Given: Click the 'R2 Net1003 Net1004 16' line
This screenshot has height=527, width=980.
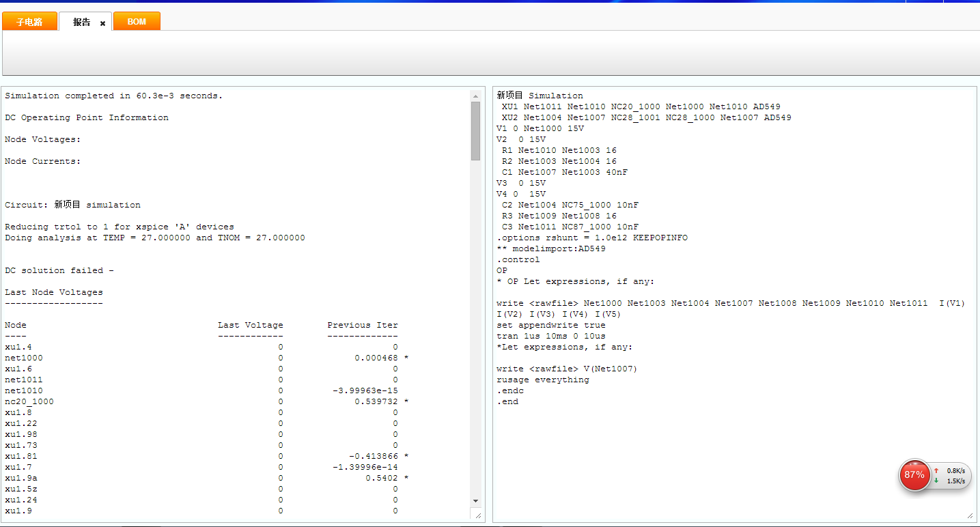Looking at the screenshot, I should pos(559,161).
